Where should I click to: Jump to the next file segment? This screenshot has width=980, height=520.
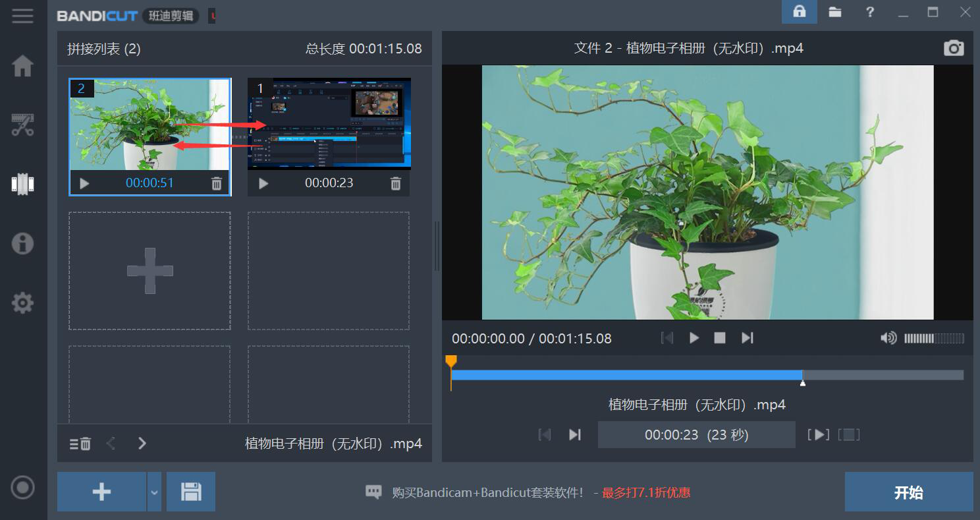pyautogui.click(x=575, y=434)
